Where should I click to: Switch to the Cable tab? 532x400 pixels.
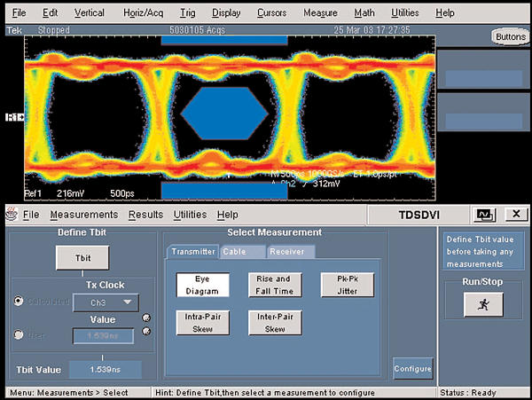tap(234, 252)
